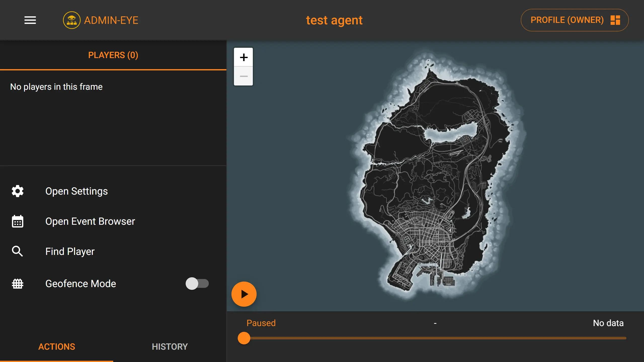The width and height of the screenshot is (644, 362).
Task: Click the Open Settings label
Action: tap(76, 191)
